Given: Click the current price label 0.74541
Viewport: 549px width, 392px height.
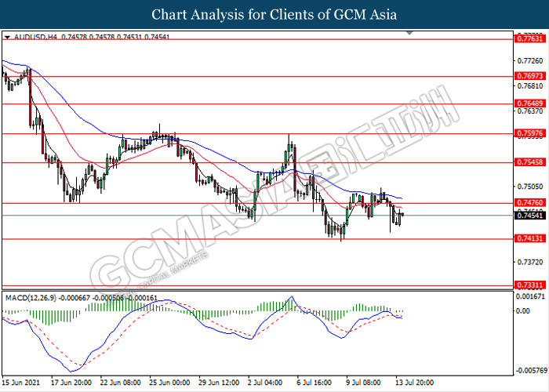Looking at the screenshot, I should point(530,215).
